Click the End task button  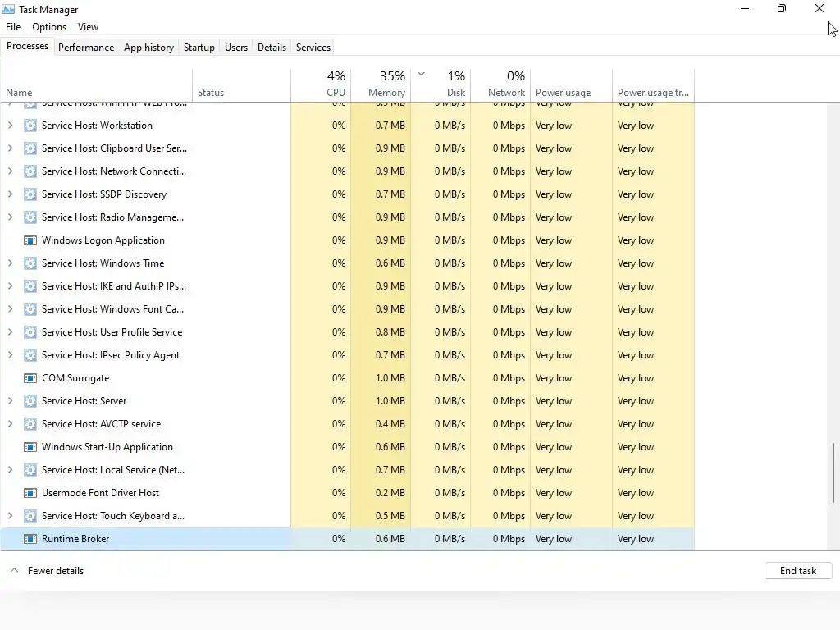point(797,571)
